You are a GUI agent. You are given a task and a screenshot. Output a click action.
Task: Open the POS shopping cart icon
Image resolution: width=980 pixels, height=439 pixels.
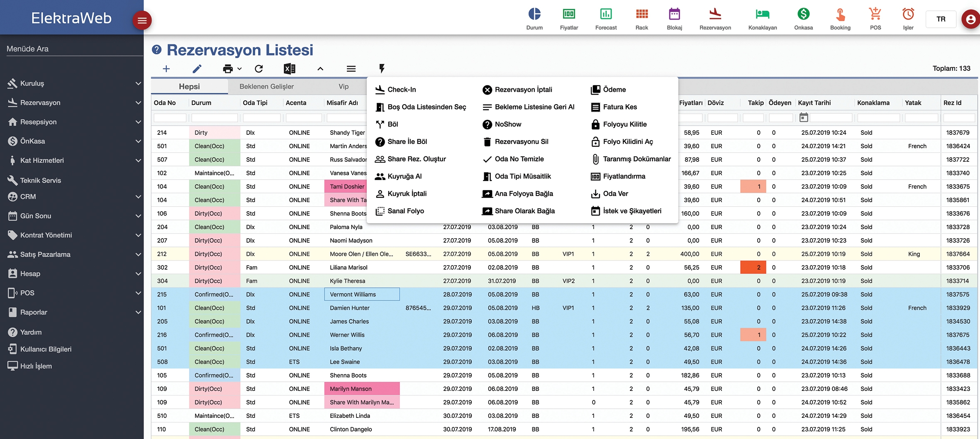pyautogui.click(x=875, y=15)
